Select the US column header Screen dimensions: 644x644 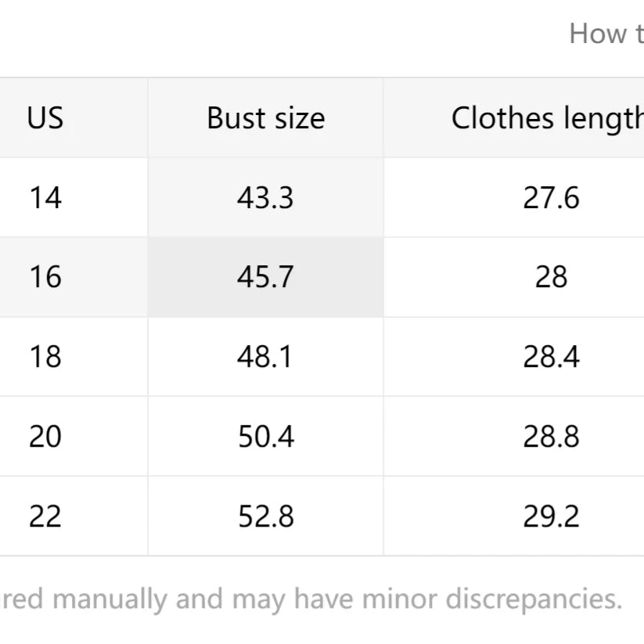[x=45, y=118]
